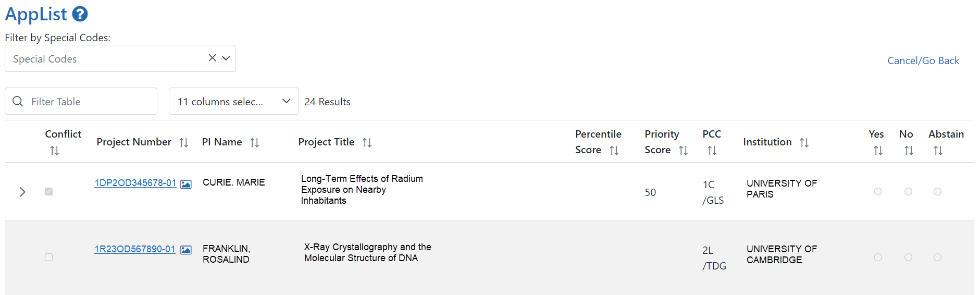Select No radio for Curie application

pyautogui.click(x=908, y=191)
